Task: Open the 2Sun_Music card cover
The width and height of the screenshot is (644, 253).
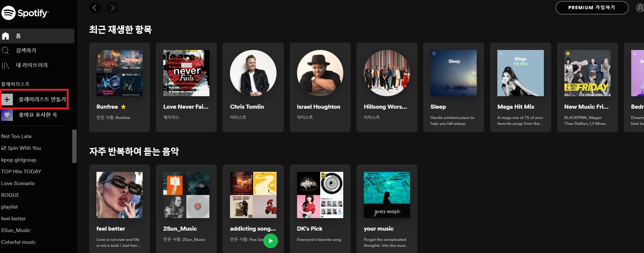Action: point(186,195)
